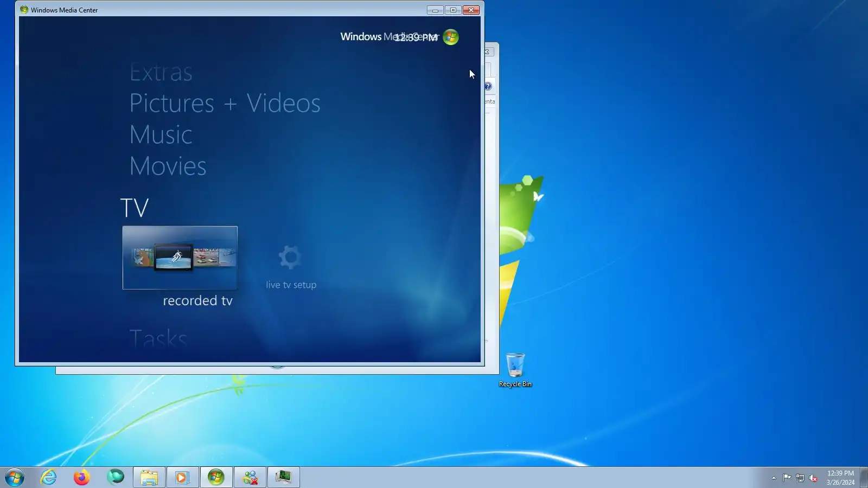The width and height of the screenshot is (868, 488).
Task: Switch to Windows Media Center taskbar button
Action: click(x=216, y=477)
